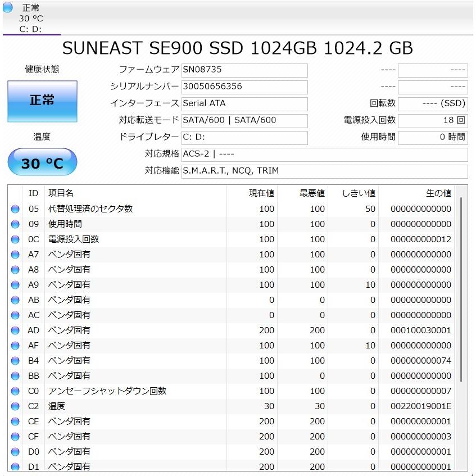This screenshot has width=476, height=476.
Task: Click the 正常 health status button
Action: tap(42, 101)
